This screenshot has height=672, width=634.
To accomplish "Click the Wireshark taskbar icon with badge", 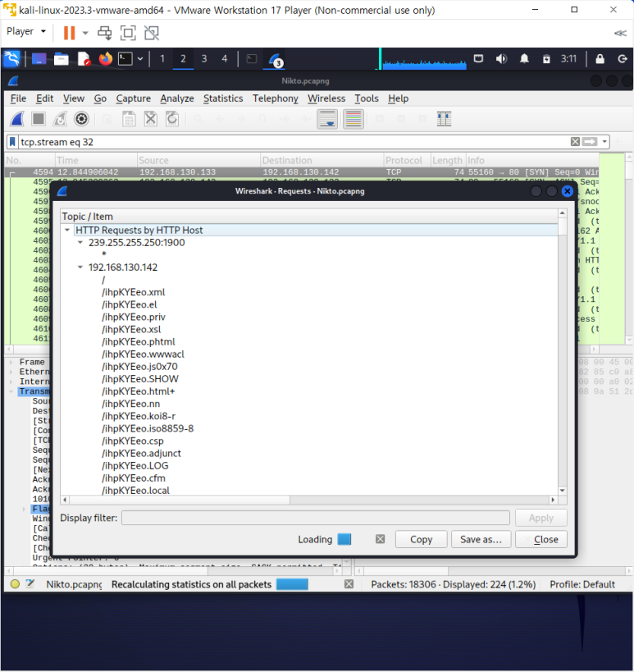I will tap(275, 60).
